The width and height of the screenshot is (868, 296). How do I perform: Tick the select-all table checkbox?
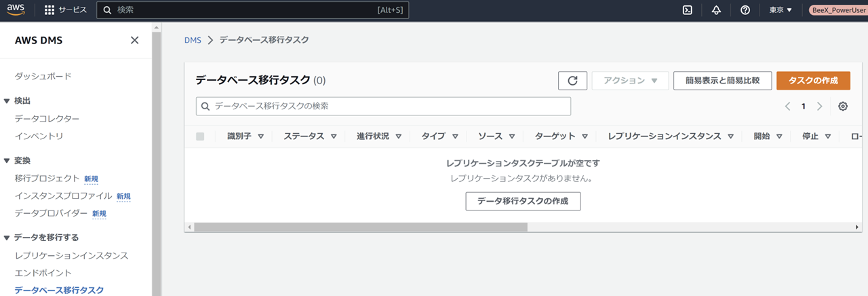(x=200, y=136)
